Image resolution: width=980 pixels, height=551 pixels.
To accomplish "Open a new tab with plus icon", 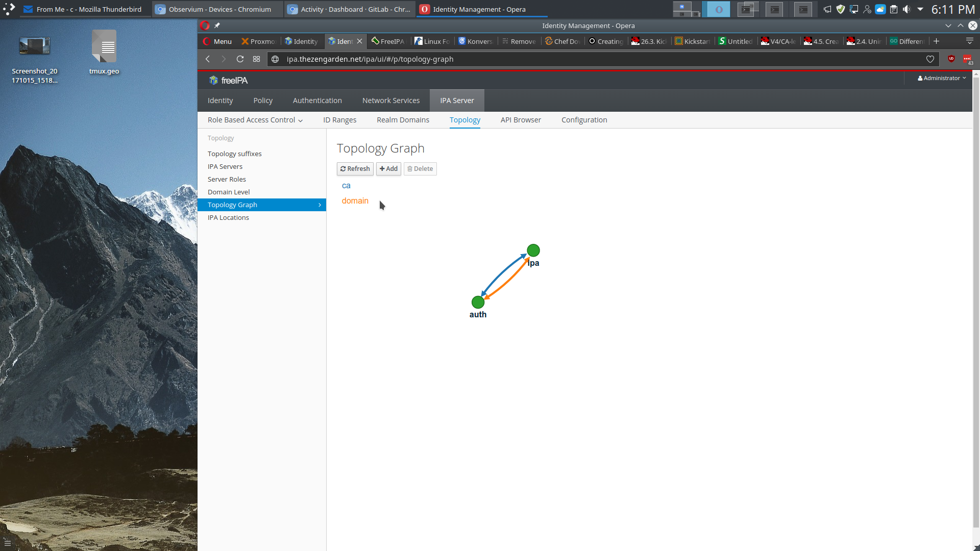I will point(936,41).
